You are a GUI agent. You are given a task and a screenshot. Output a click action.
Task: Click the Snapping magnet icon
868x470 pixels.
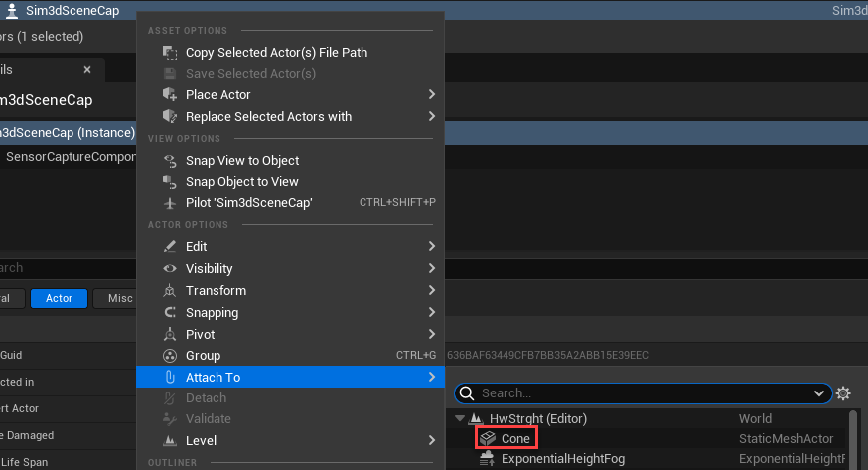[x=169, y=313]
